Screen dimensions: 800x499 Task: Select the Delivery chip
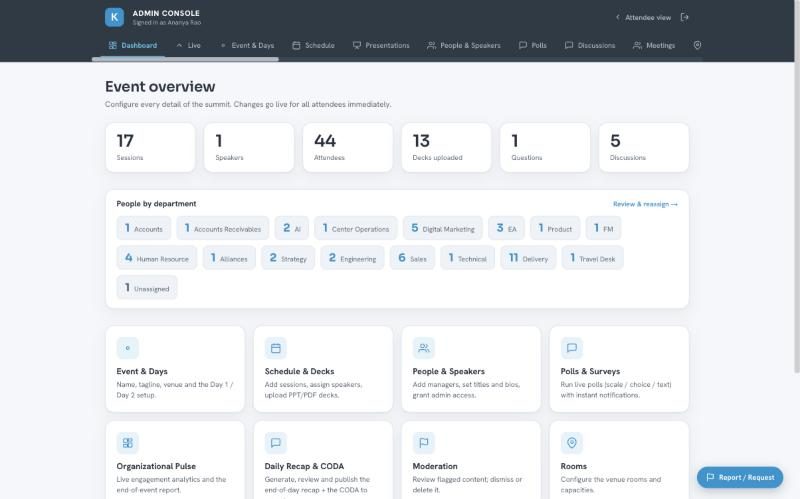click(x=529, y=258)
